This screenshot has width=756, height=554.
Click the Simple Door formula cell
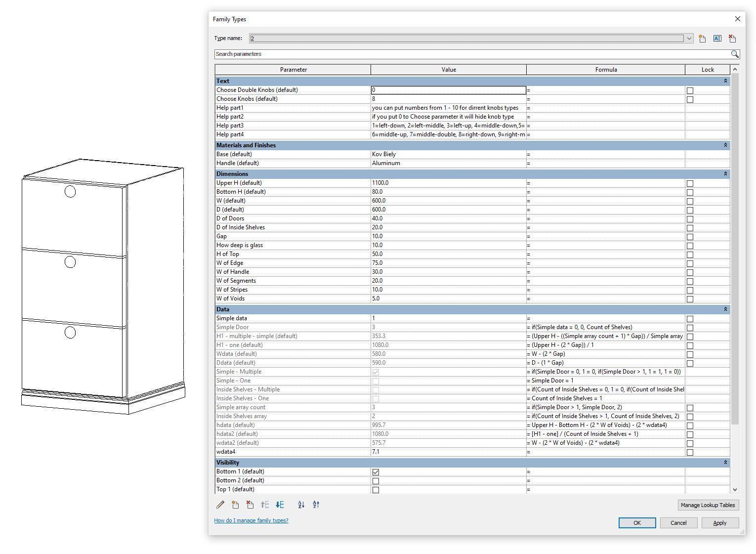click(605, 327)
